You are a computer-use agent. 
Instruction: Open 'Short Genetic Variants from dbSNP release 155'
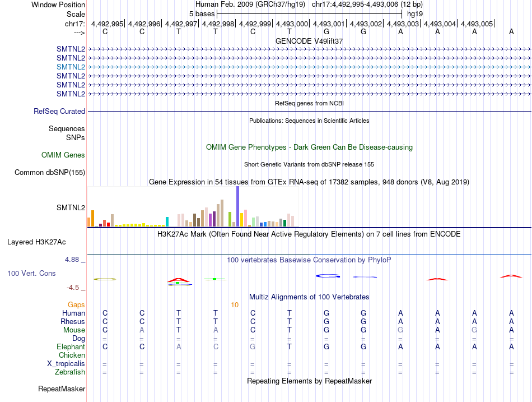309,164
